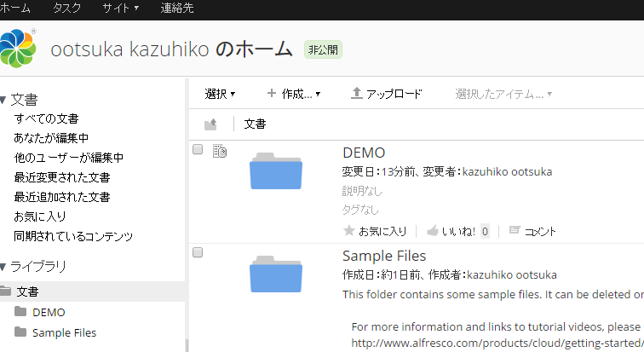Tick the checkbox for Sample Files folder
The height and width of the screenshot is (352, 644).
coord(198,252)
